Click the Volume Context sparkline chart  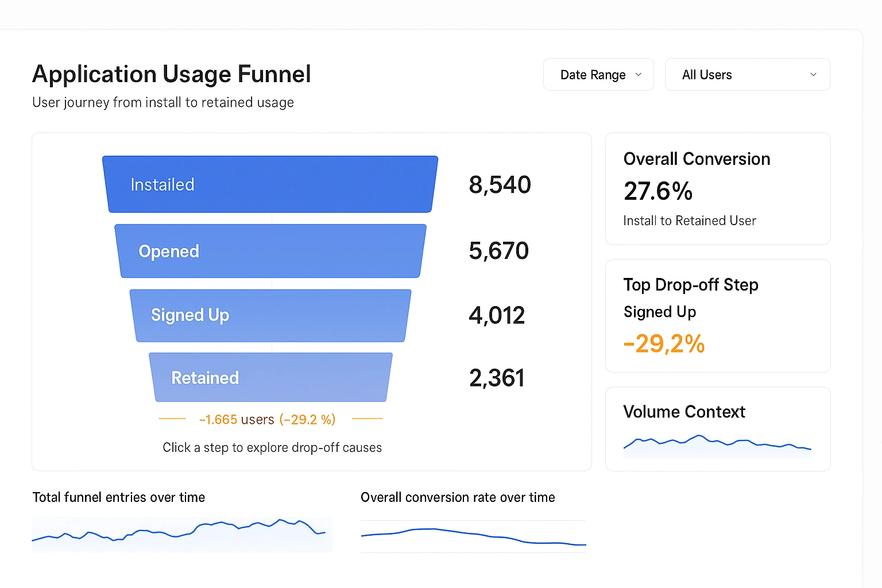[717, 445]
